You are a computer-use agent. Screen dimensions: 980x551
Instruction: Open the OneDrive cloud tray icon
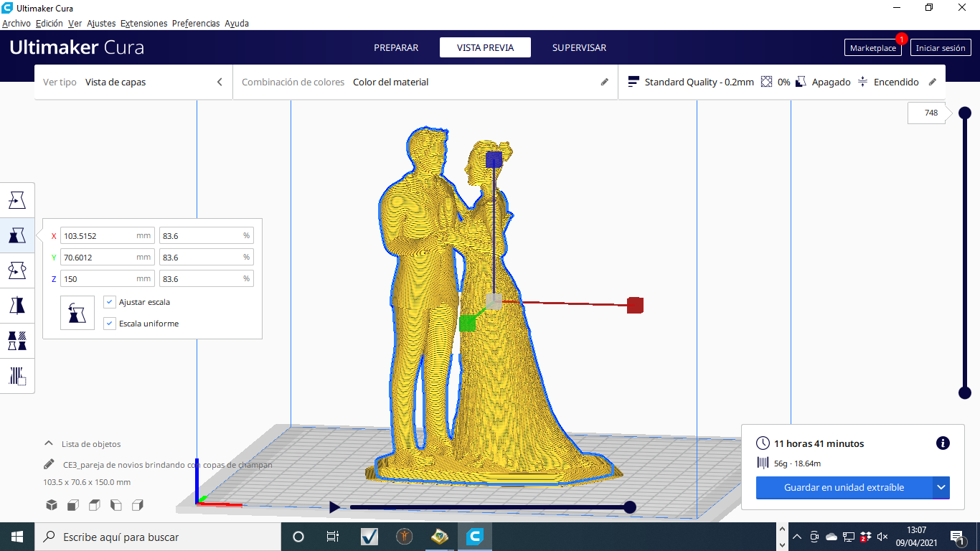pyautogui.click(x=831, y=537)
